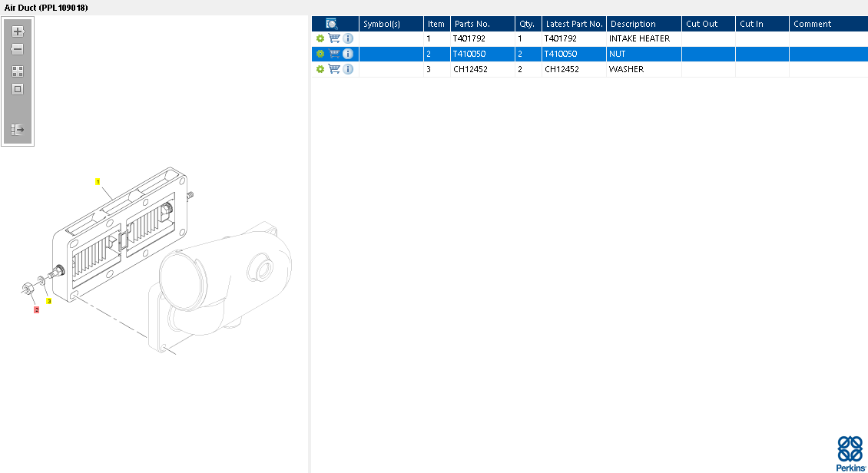This screenshot has width=868, height=473.
Task: Open info for NUT row
Action: (x=348, y=54)
